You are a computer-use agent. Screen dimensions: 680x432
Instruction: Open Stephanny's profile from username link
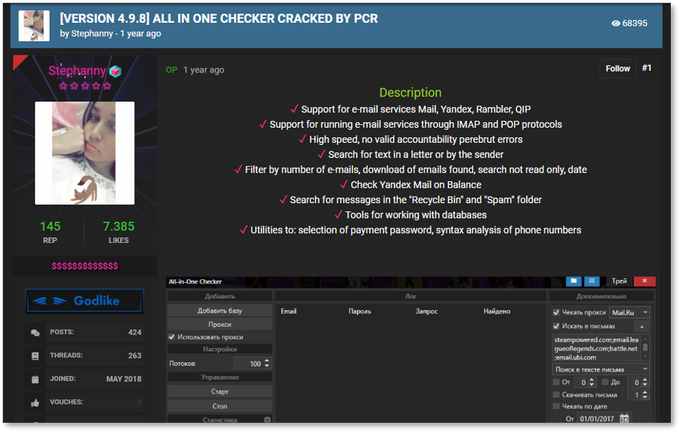point(76,71)
